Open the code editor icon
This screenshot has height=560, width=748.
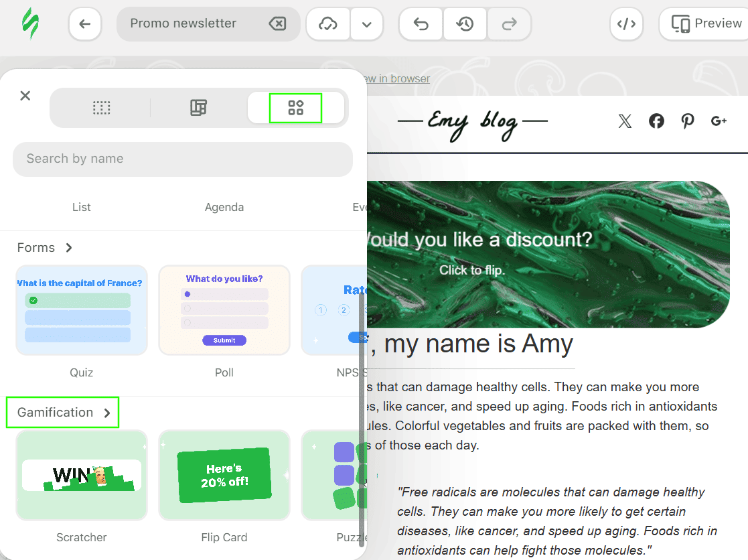pyautogui.click(x=626, y=23)
